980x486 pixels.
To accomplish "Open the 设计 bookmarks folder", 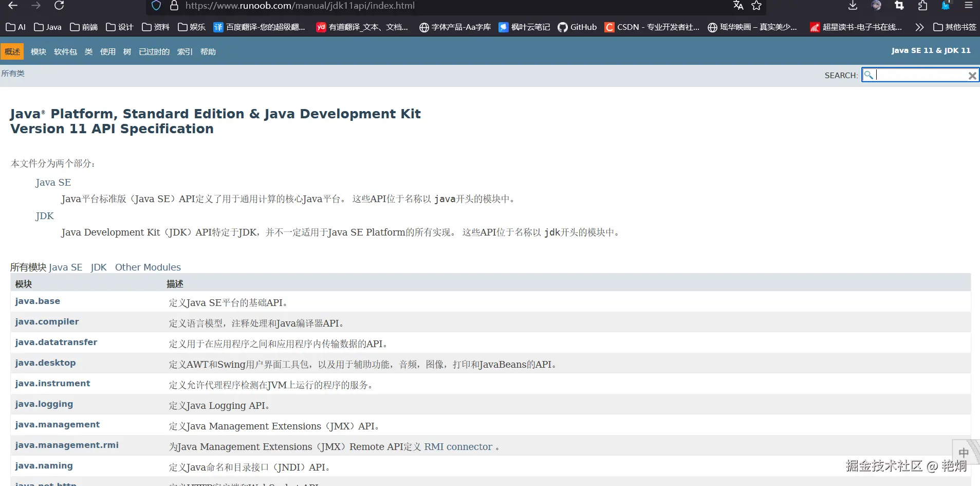I will (120, 27).
